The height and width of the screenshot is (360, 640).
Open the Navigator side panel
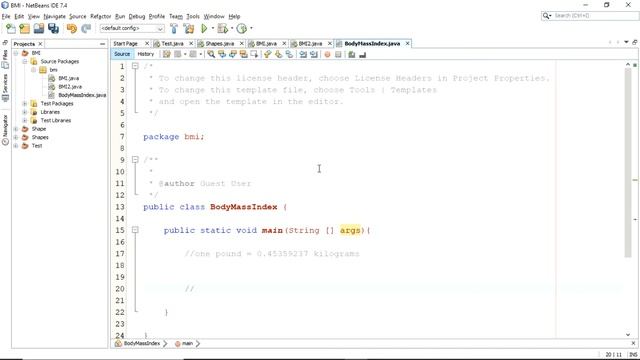[5, 129]
